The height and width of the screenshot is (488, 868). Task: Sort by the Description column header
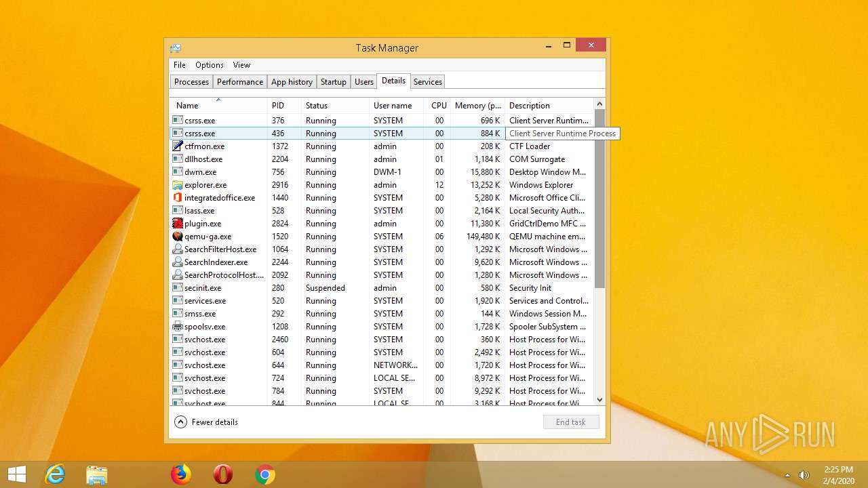click(549, 105)
